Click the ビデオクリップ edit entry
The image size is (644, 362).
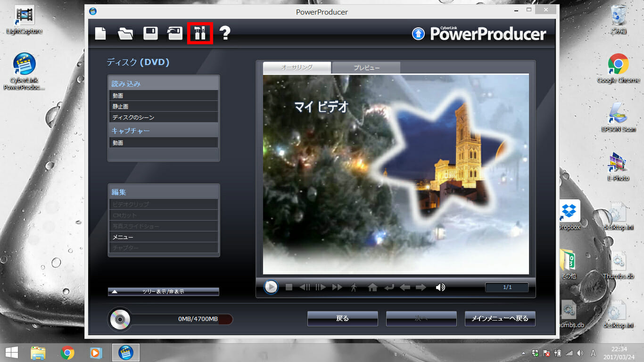pyautogui.click(x=164, y=204)
